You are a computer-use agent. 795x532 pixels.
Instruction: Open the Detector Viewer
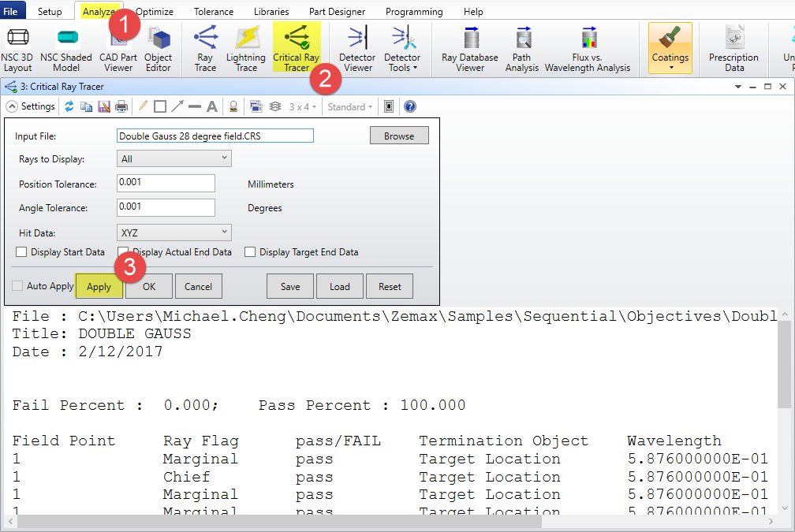pyautogui.click(x=357, y=50)
